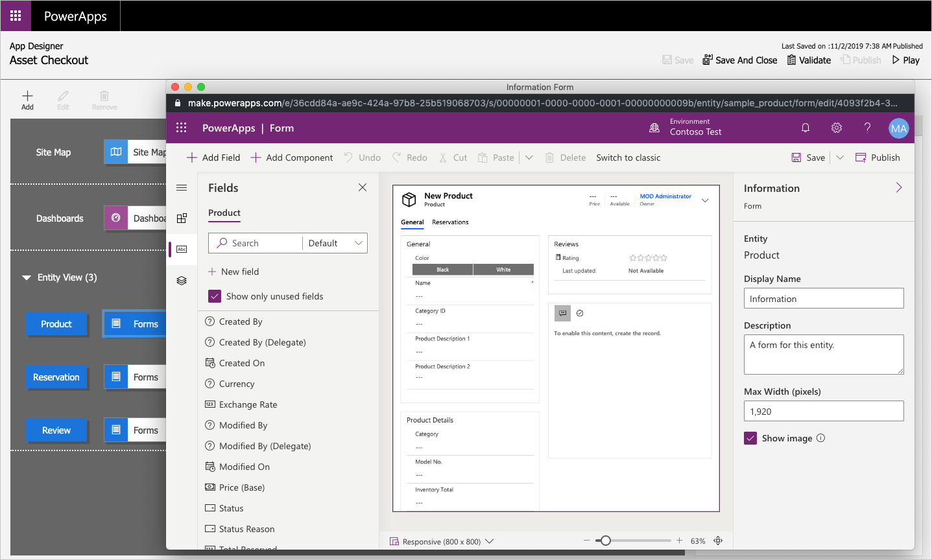
Task: Click the Site Map tile icon
Action: pyautogui.click(x=116, y=152)
